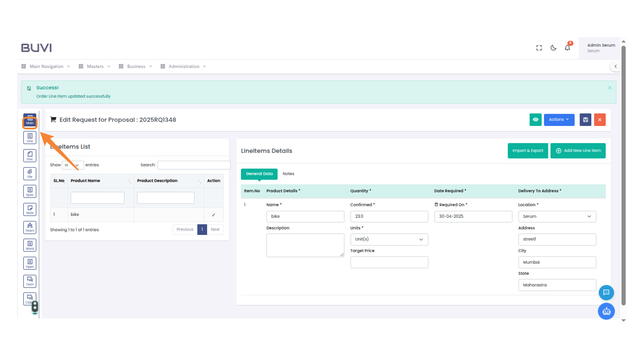
Task: Toggle fullscreen view icon
Action: click(539, 48)
